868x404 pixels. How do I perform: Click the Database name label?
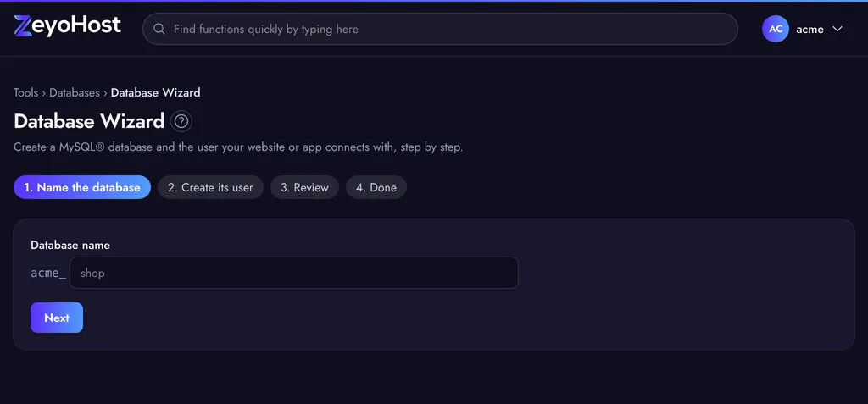tap(70, 245)
